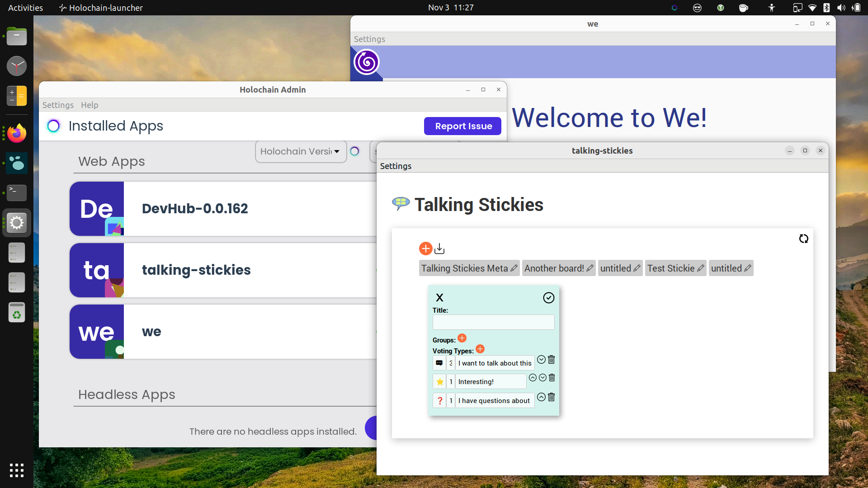Open Terminal from the dock

pos(17,193)
